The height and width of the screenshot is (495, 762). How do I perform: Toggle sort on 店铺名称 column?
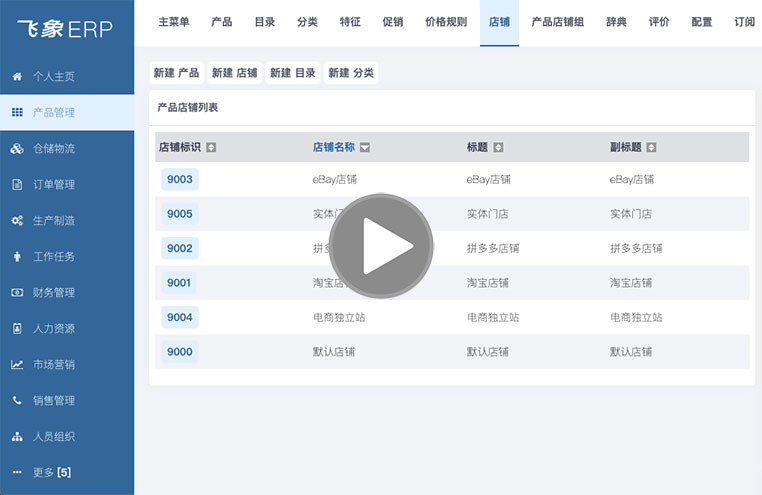pyautogui.click(x=365, y=147)
